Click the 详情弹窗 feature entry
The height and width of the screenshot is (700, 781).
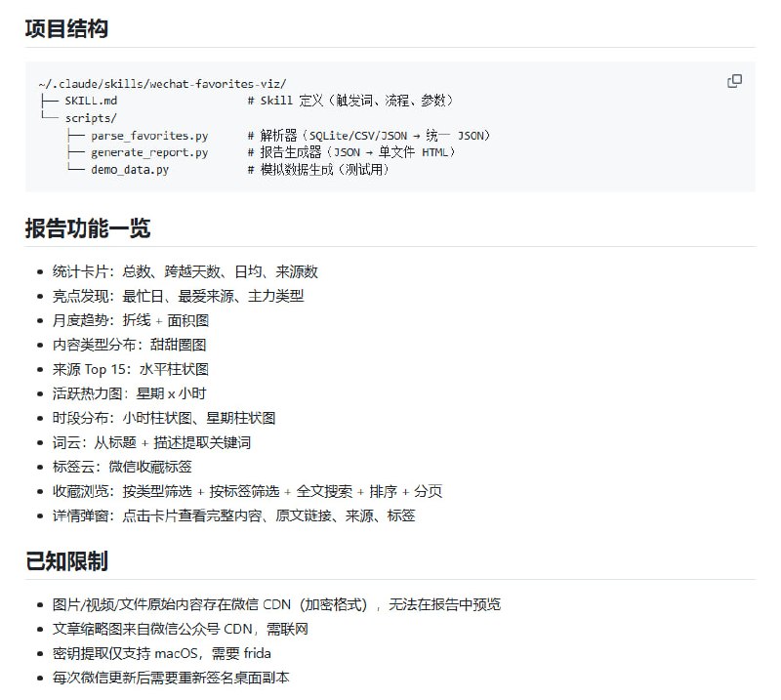pos(215,516)
